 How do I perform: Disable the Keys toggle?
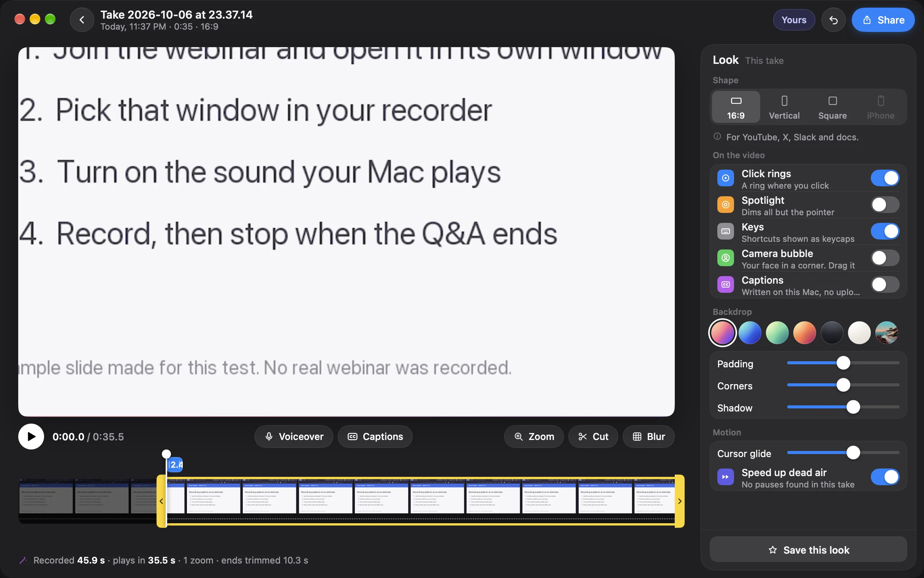click(x=884, y=231)
